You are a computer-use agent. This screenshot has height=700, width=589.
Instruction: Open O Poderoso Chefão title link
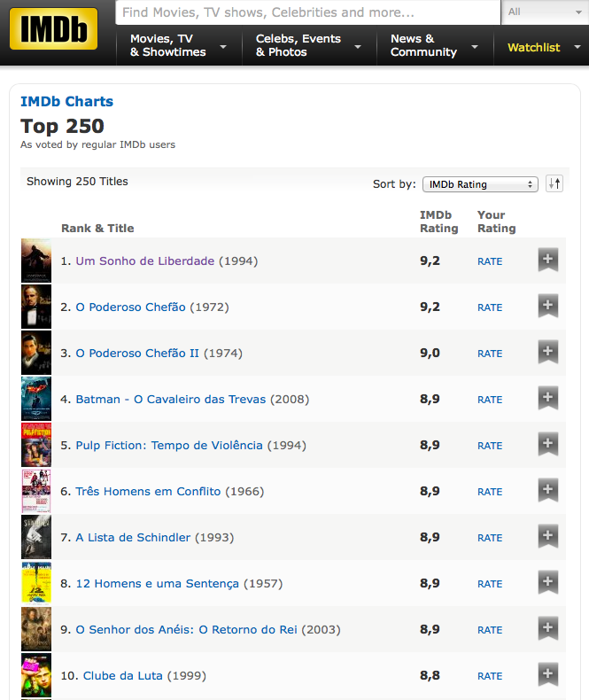[130, 307]
